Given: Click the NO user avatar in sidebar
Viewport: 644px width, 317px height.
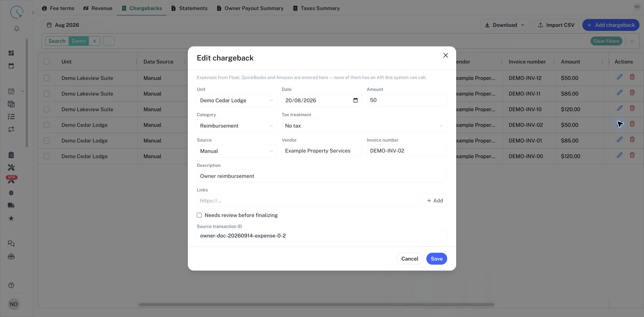Looking at the screenshot, I should 14,304.
